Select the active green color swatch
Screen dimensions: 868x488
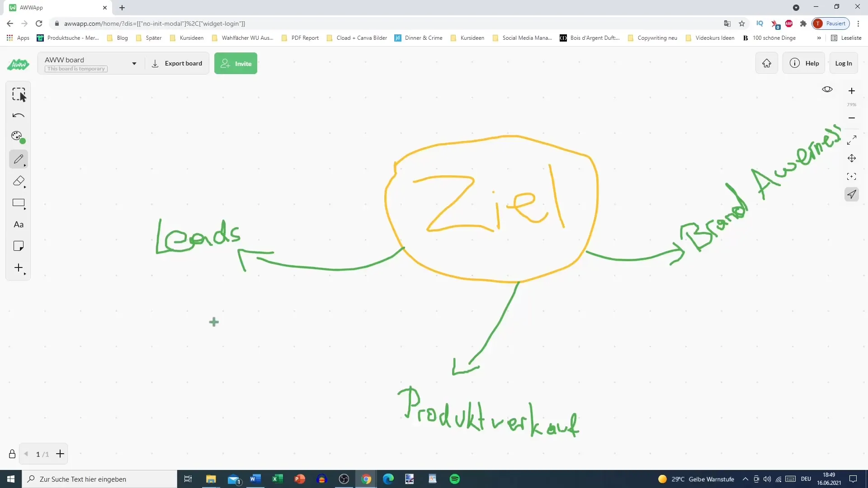(x=23, y=141)
